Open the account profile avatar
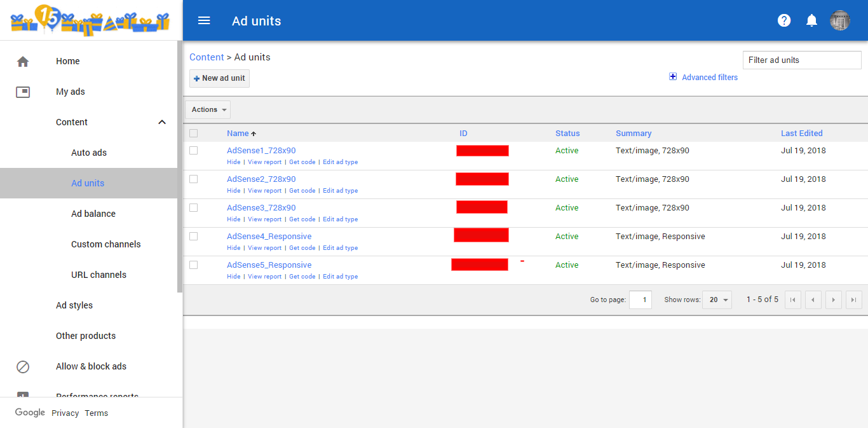 pos(840,20)
